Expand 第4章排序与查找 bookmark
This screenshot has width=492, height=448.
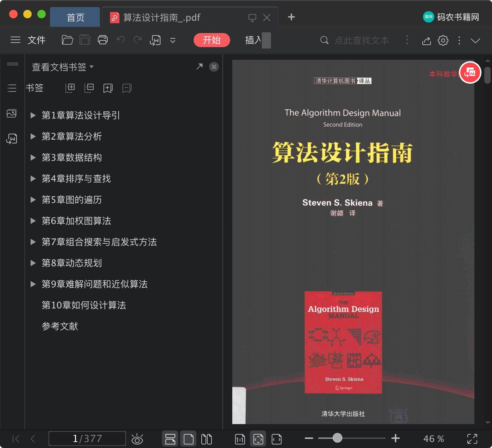33,179
